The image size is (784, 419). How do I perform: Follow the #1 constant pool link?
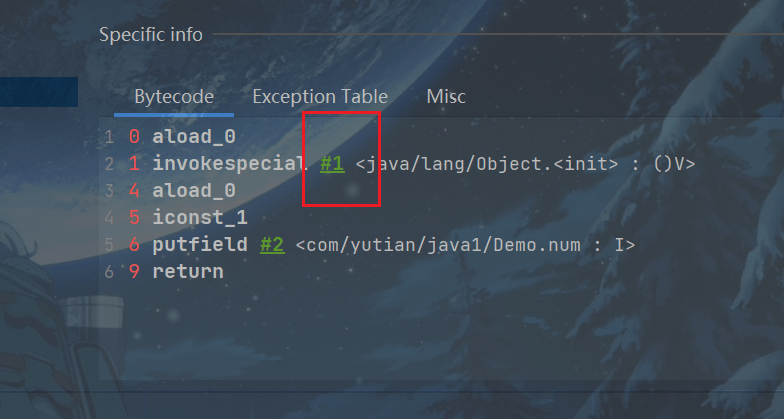click(332, 163)
